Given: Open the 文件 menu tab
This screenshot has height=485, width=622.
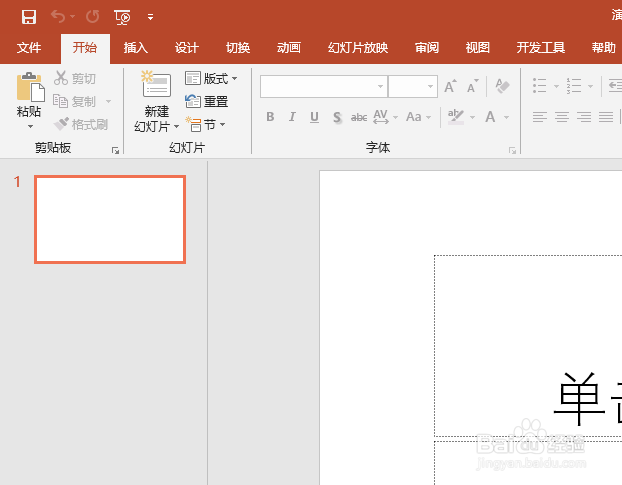Looking at the screenshot, I should click(x=29, y=48).
